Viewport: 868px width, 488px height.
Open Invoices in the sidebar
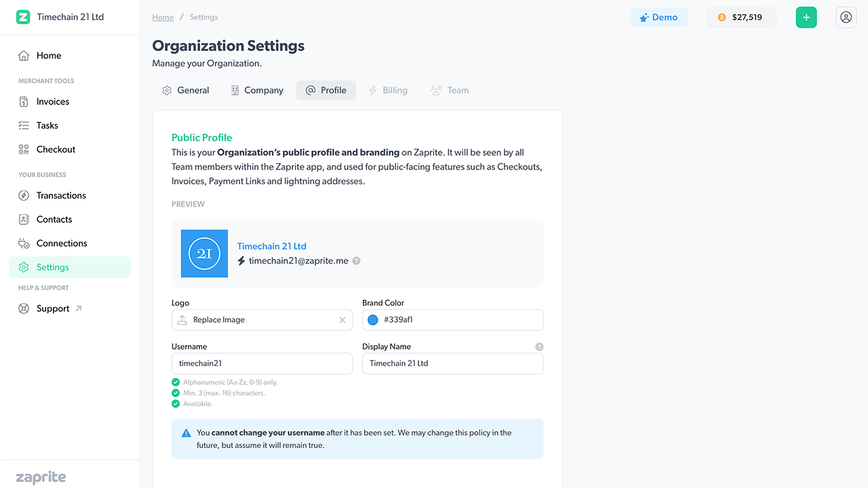(x=70, y=102)
